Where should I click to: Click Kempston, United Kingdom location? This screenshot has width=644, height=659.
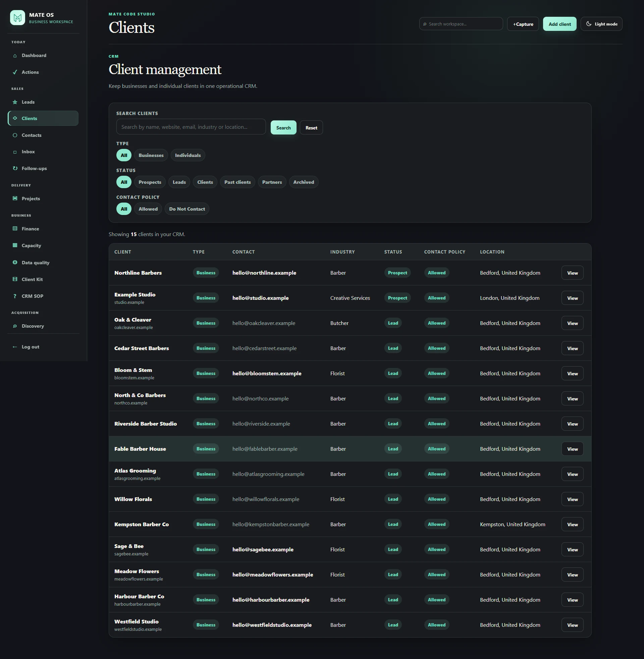[513, 525]
